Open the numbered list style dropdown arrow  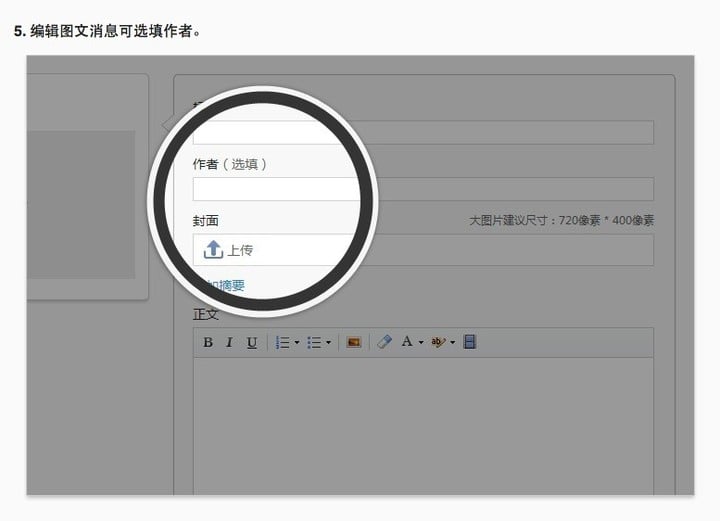tap(297, 343)
